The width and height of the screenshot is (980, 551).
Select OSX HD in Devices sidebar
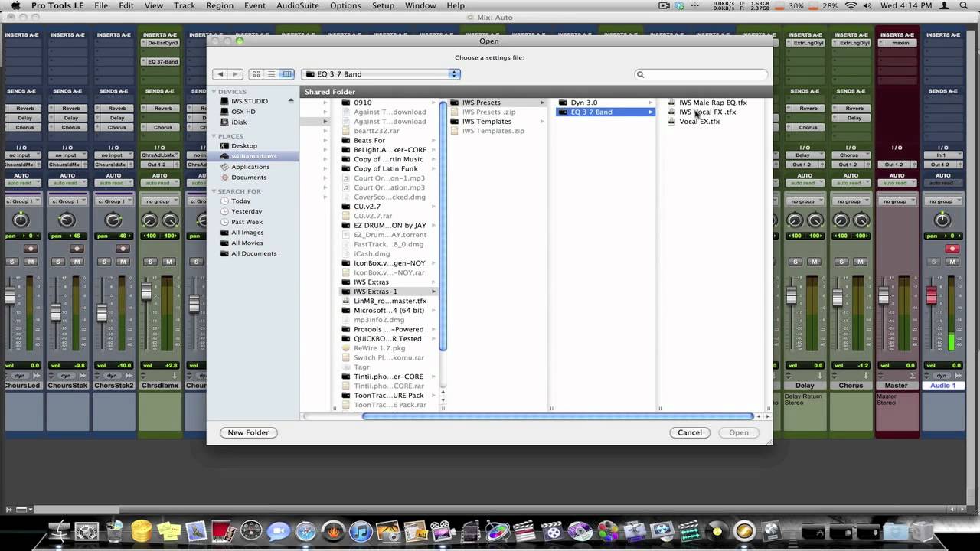(x=243, y=112)
